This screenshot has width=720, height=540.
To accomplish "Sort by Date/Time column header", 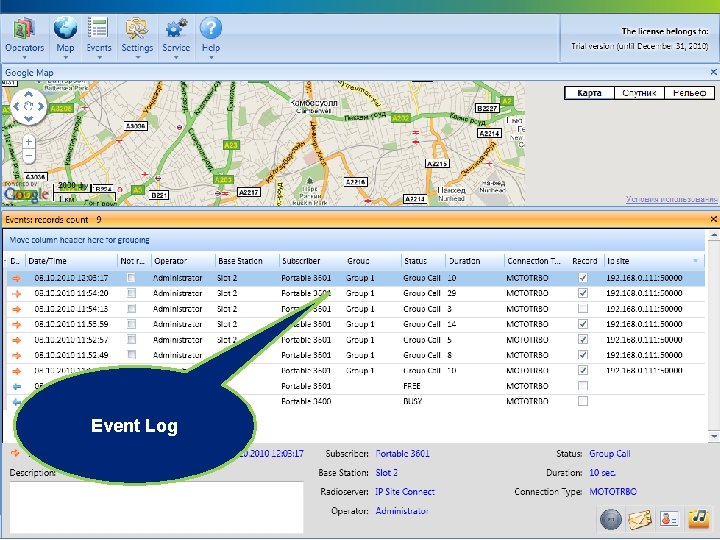I will [71, 261].
